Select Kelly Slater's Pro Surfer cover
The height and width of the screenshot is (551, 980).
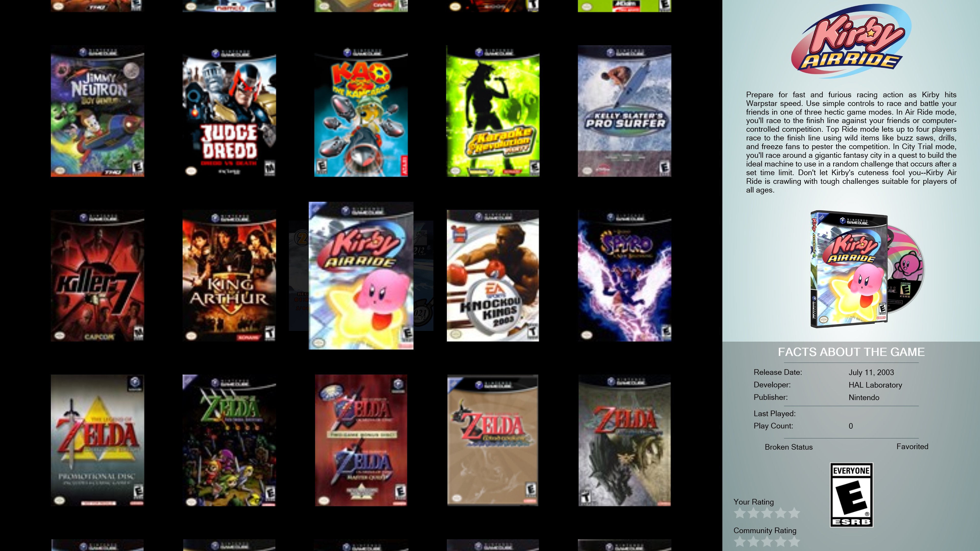tap(624, 111)
